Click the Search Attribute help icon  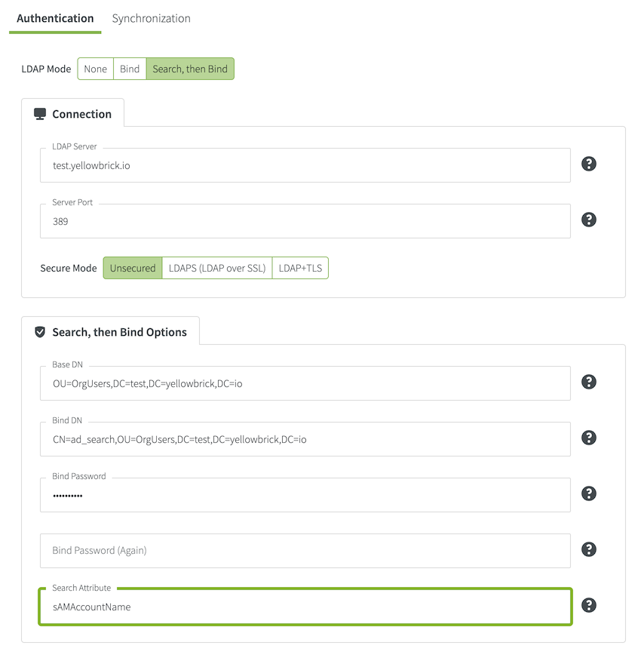coord(589,605)
